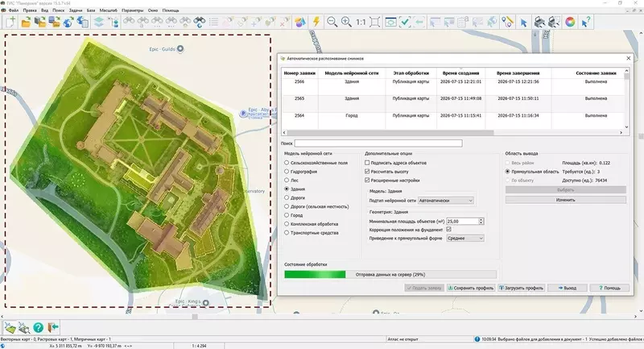Click the map layers stack icon
This screenshot has width=644, height=349.
tap(98, 22)
